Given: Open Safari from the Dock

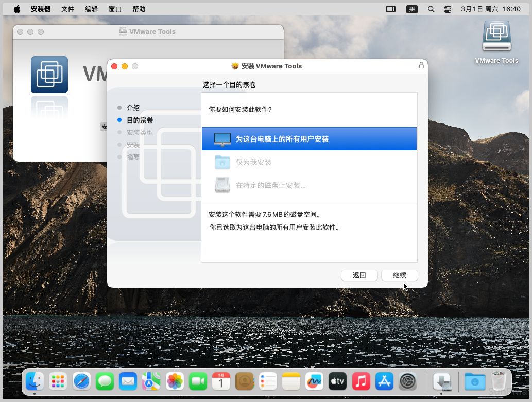Looking at the screenshot, I should click(x=82, y=381).
